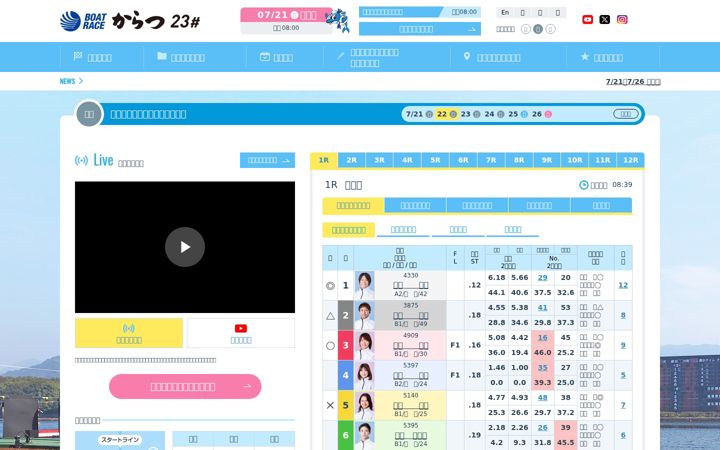
Task: Click the large pink arrow button
Action: coord(185,387)
